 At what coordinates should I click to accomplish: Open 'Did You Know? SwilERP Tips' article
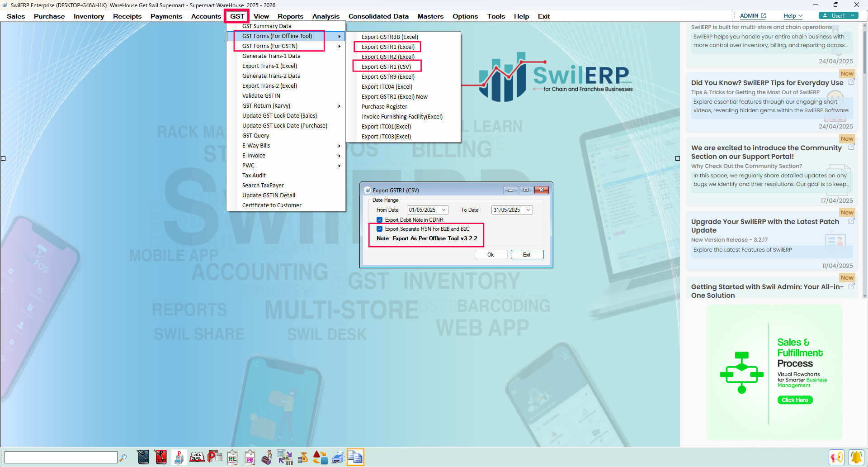point(767,83)
